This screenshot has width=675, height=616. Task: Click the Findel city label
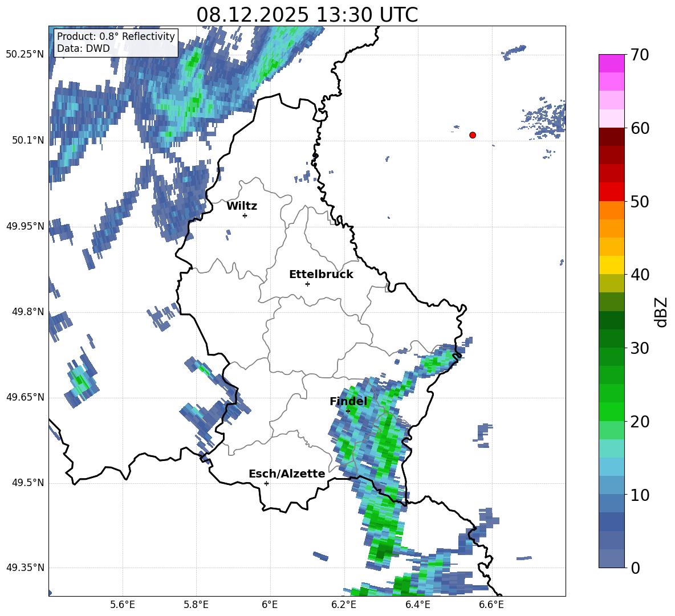[x=348, y=401]
